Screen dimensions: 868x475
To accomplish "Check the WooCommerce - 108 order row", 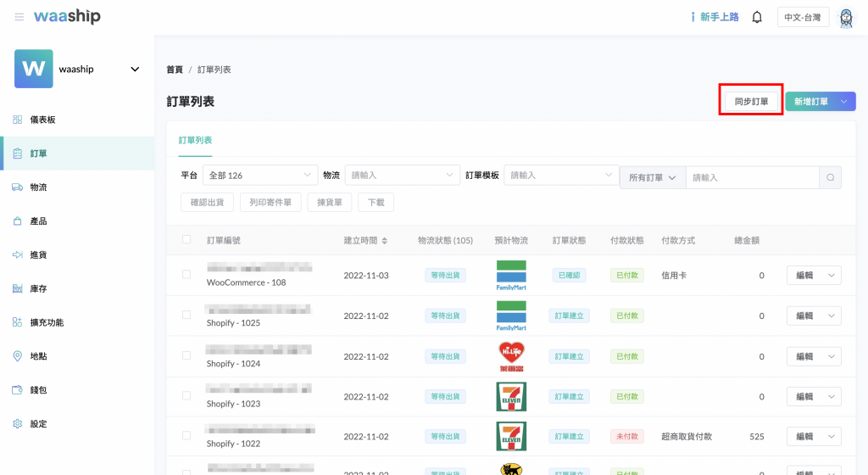I will 186,275.
